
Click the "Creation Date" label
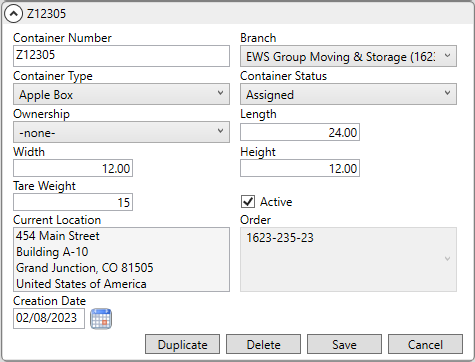[x=49, y=301]
